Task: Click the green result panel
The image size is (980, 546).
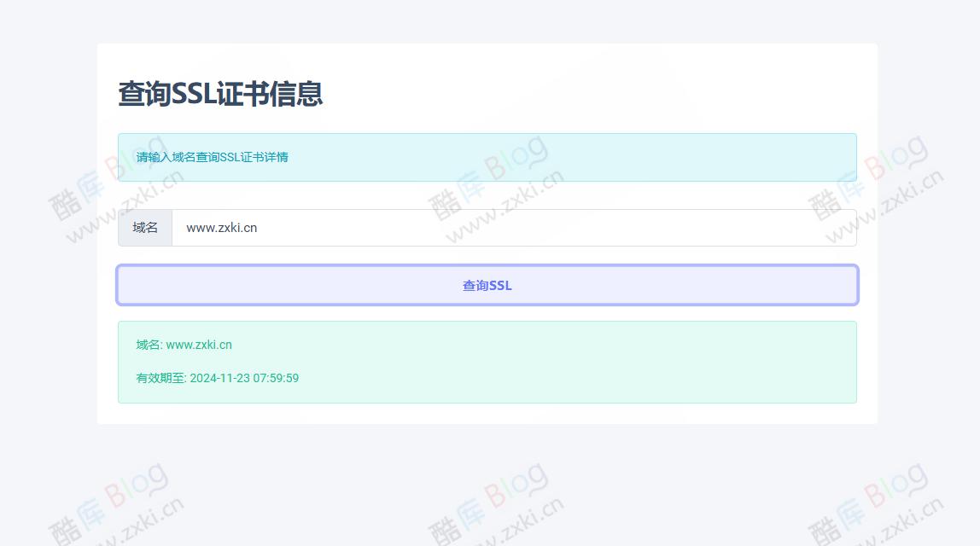Action: pos(487,362)
